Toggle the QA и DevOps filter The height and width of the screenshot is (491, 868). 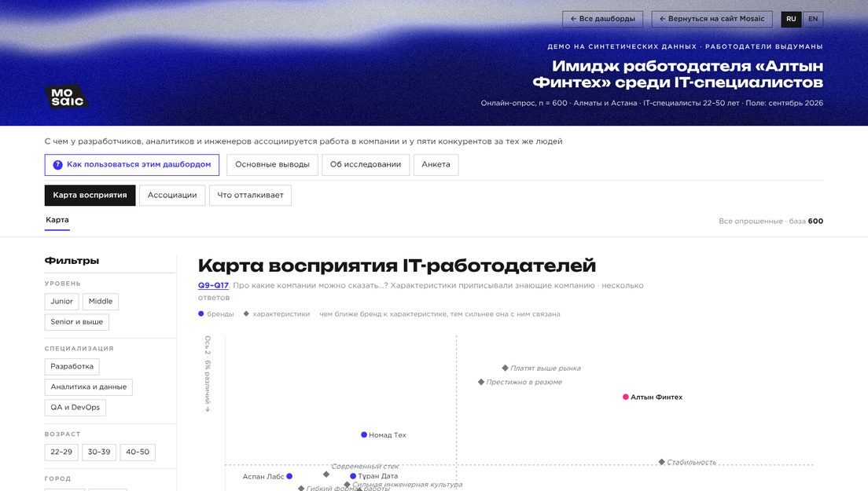(75, 408)
